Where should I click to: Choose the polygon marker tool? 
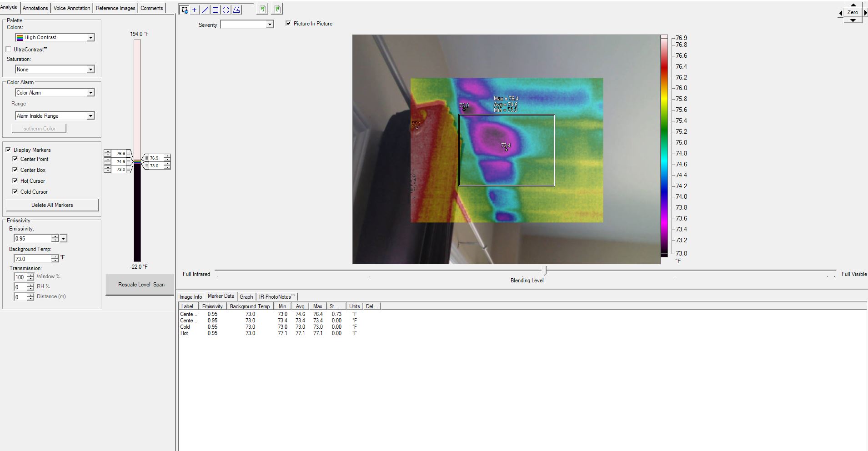pos(236,10)
